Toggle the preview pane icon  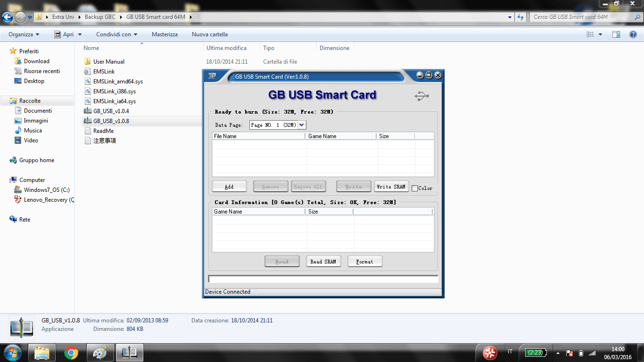tap(616, 34)
